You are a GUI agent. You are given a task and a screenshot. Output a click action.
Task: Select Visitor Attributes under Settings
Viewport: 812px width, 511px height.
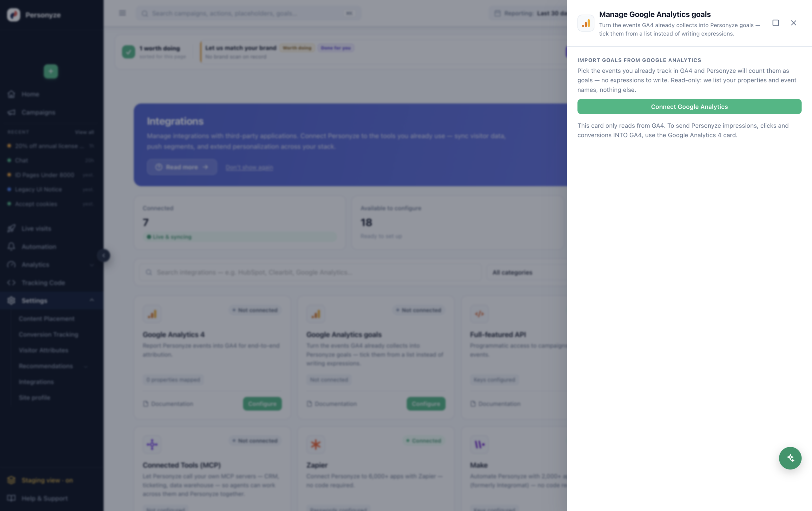pos(43,350)
